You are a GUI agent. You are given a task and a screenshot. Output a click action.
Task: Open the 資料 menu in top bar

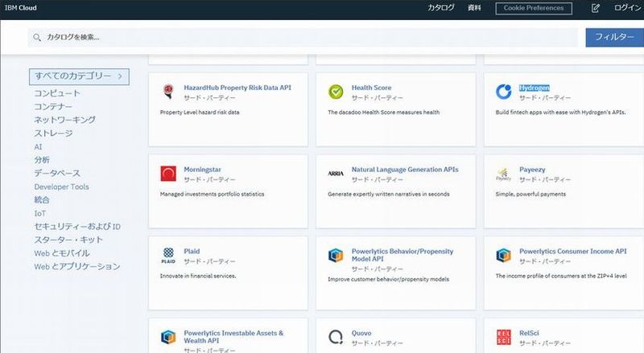click(x=474, y=8)
